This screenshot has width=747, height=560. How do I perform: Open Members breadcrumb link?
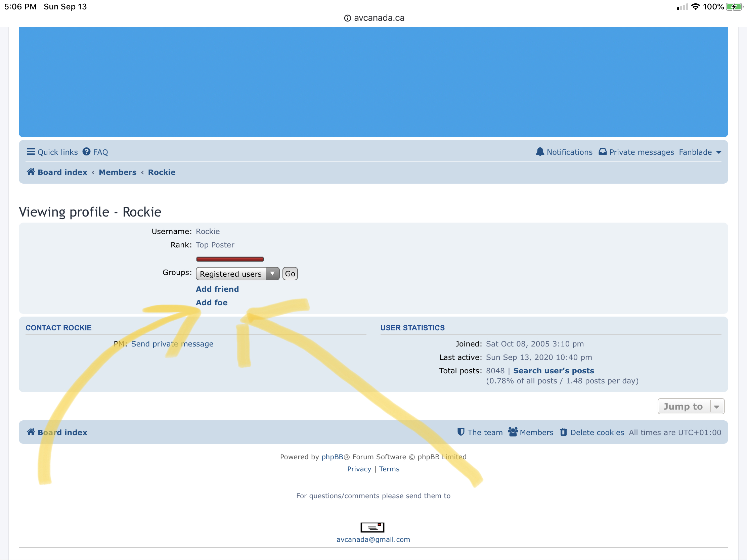tap(118, 172)
